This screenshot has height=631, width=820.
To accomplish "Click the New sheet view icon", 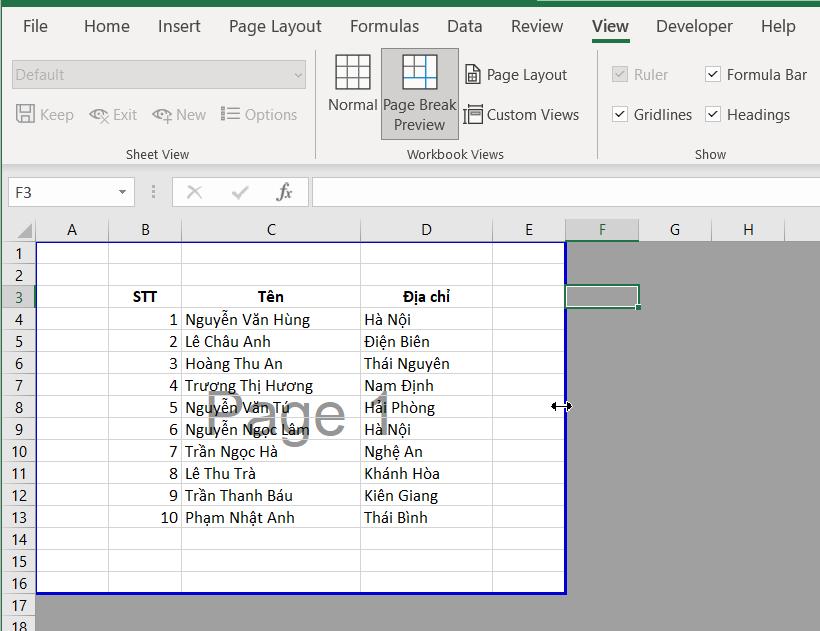I will pos(162,114).
